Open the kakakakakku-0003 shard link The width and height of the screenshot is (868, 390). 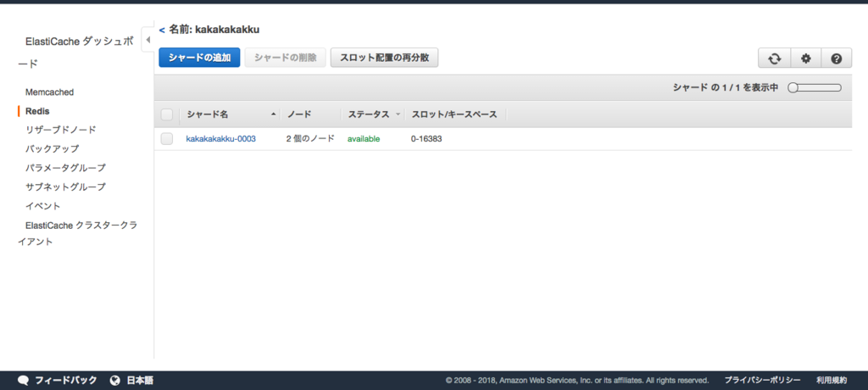click(x=221, y=139)
